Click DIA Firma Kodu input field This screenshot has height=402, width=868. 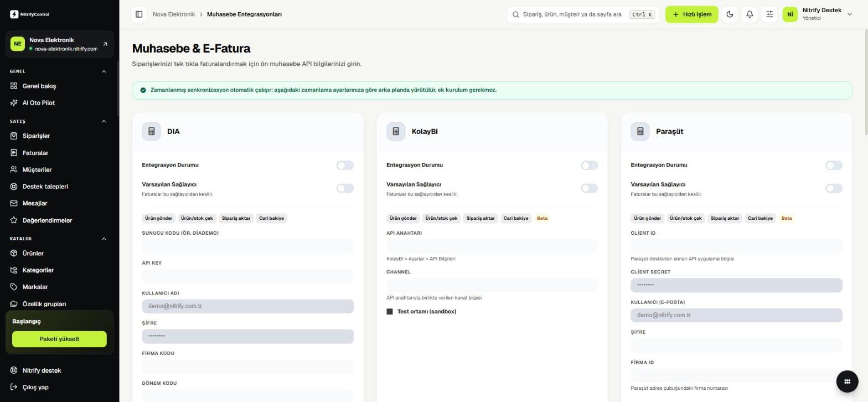pos(248,366)
